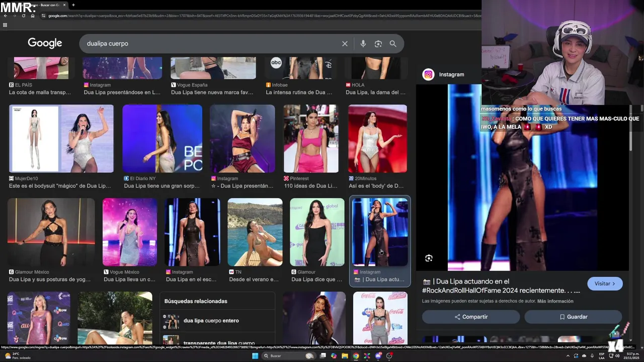Open File Explorer from taskbar
The height and width of the screenshot is (362, 644).
[x=345, y=356]
